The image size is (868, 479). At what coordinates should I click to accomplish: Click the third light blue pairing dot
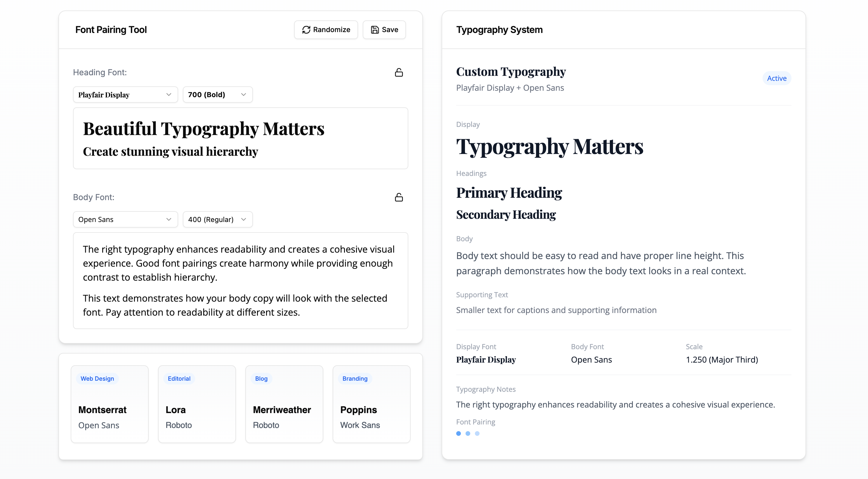[x=477, y=433]
